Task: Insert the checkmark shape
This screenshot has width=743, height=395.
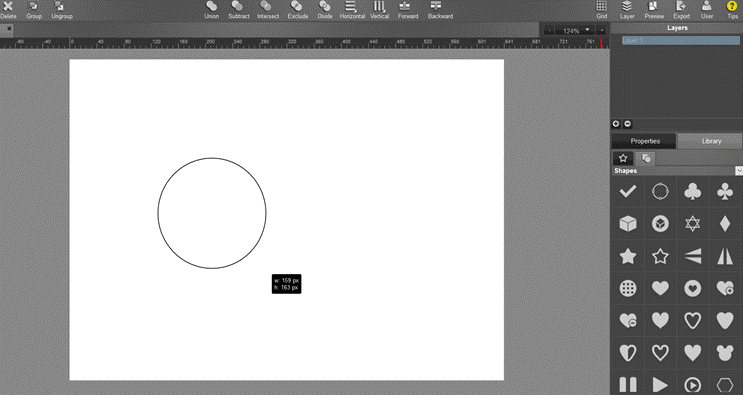Action: 627,192
